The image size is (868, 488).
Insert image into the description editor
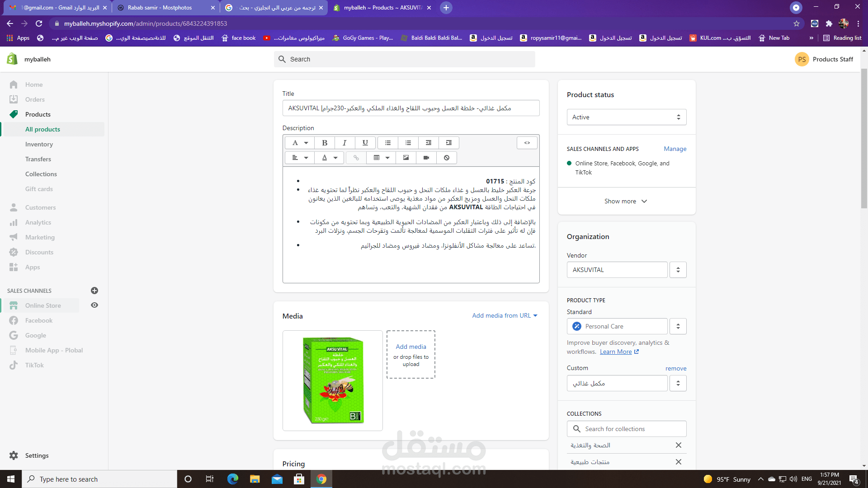click(x=406, y=158)
